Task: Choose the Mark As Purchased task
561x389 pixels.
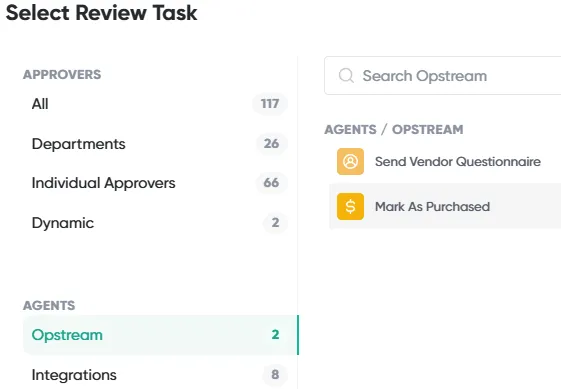Action: 445,206
